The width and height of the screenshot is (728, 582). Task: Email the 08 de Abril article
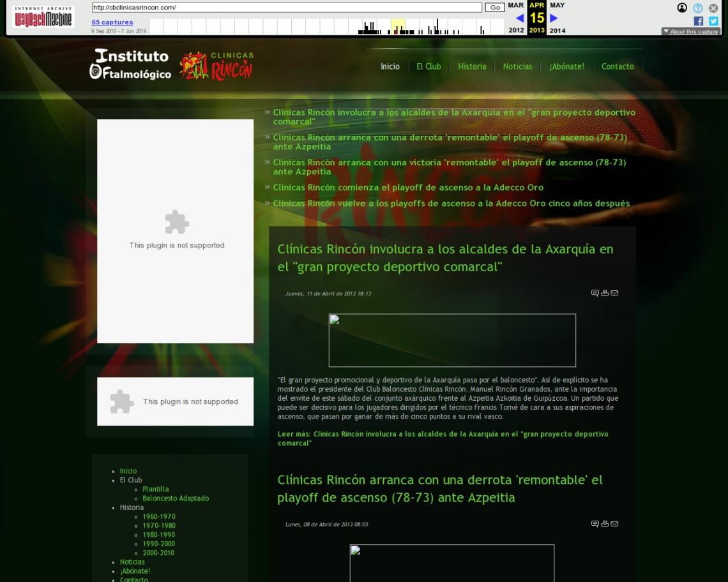(x=614, y=524)
